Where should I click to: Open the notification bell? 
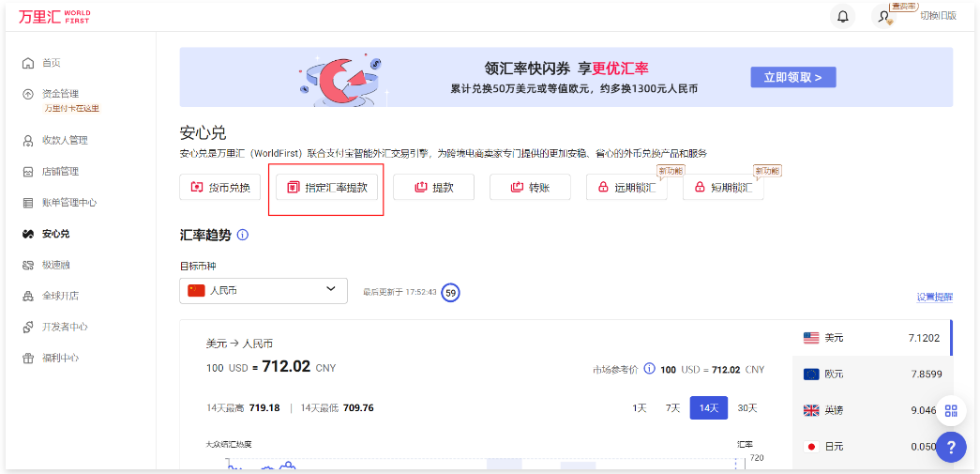842,16
